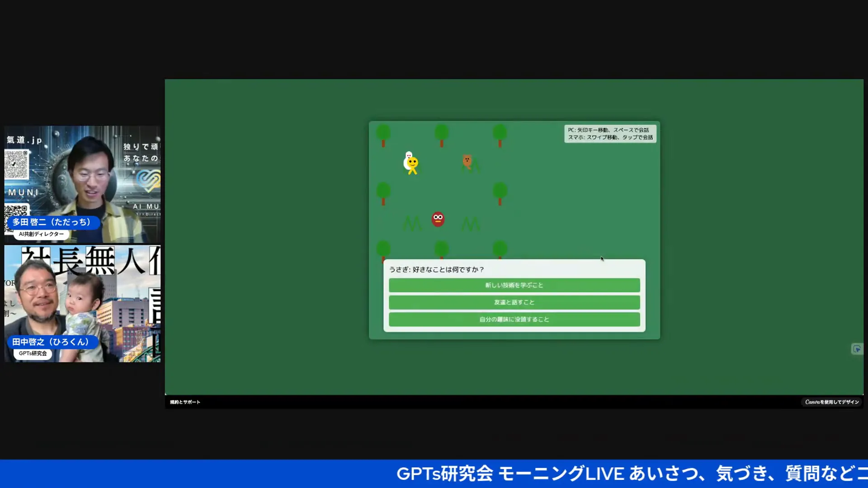Tap the brown bear character
Image resolution: width=868 pixels, height=488 pixels.
(x=467, y=160)
